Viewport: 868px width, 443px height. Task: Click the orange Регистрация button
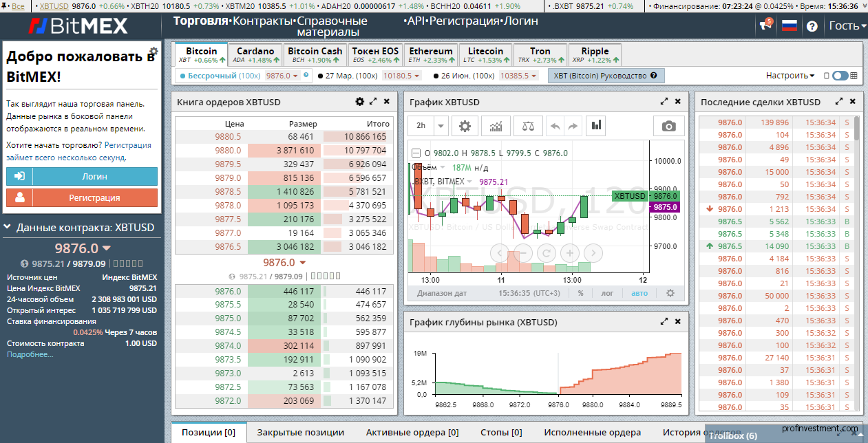pyautogui.click(x=82, y=198)
